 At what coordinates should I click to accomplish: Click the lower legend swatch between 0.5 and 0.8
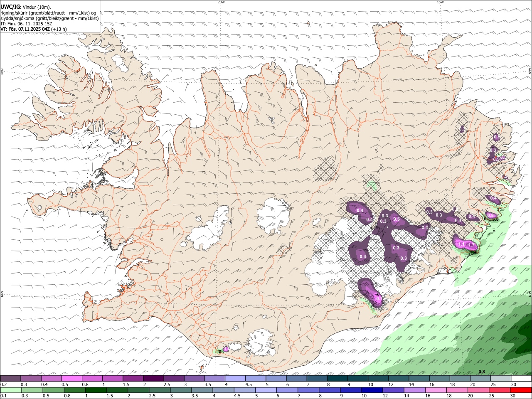tap(53, 390)
